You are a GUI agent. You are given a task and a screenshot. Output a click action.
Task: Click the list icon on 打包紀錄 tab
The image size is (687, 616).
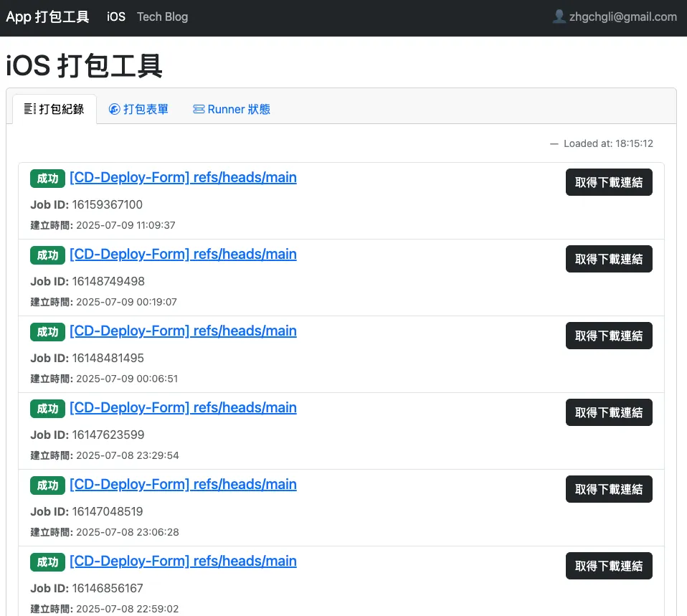pyautogui.click(x=30, y=109)
